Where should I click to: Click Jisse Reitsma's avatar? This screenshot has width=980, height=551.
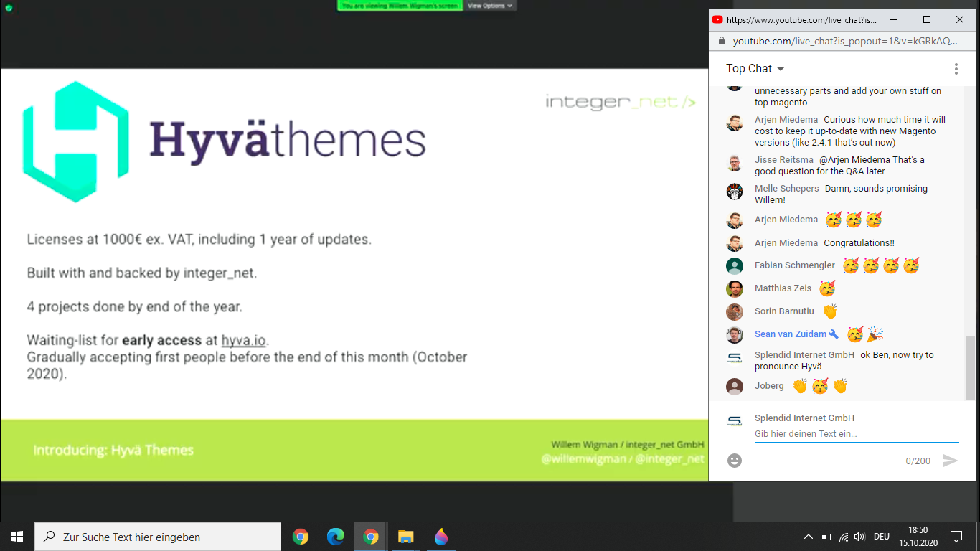pos(735,163)
